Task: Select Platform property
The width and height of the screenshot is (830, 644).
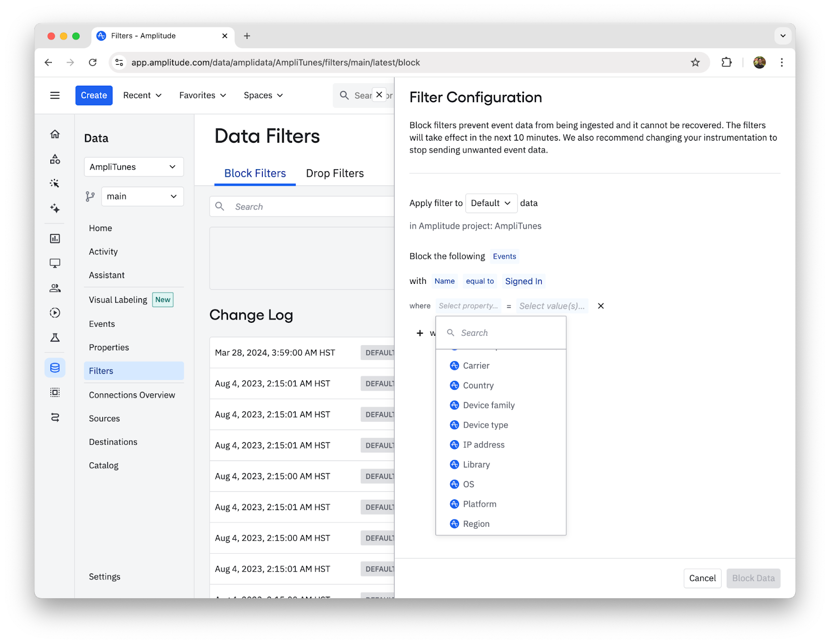Action: (x=501, y=504)
